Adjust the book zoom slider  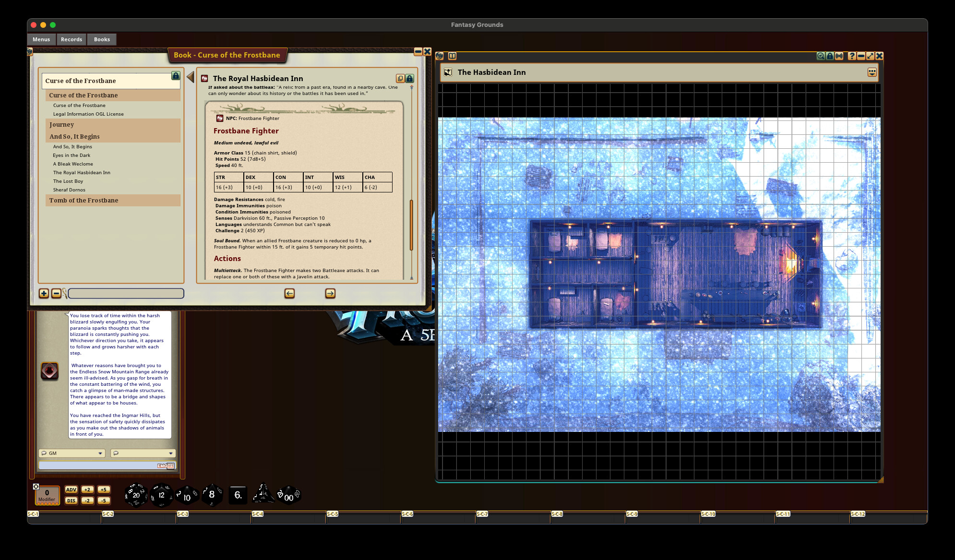click(126, 293)
